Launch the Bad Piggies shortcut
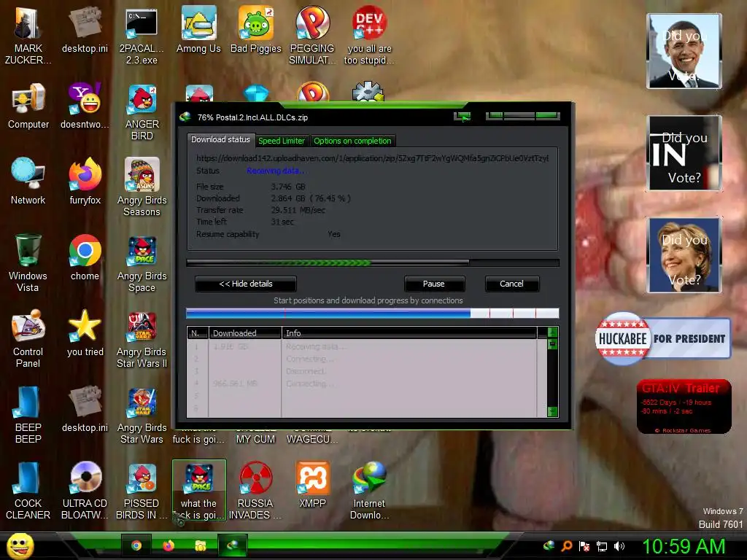This screenshot has height=560, width=747. [256, 29]
